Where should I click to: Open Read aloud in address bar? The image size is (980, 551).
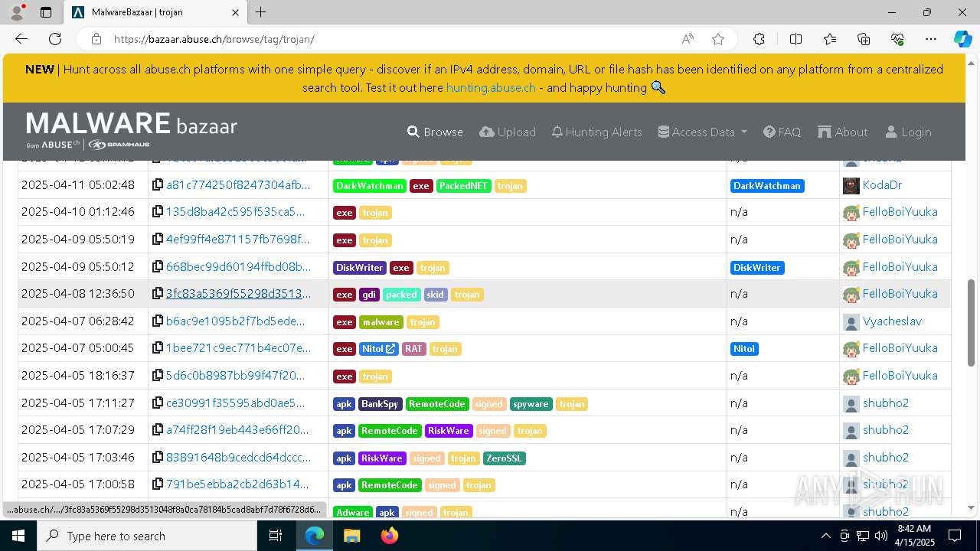coord(688,39)
